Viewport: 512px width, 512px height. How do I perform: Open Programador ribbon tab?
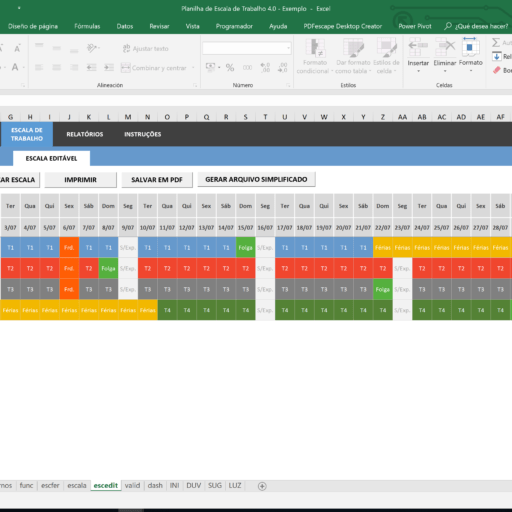coord(234,26)
